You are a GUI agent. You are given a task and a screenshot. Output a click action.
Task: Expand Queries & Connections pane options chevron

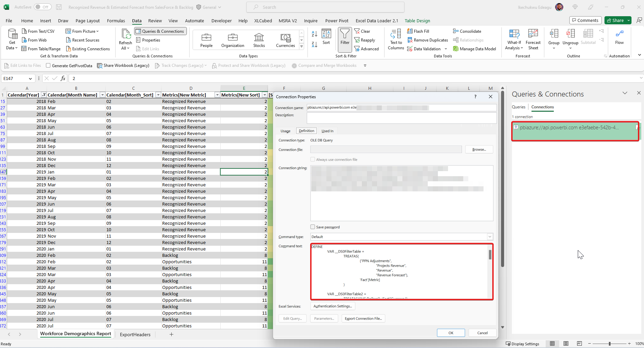point(625,93)
